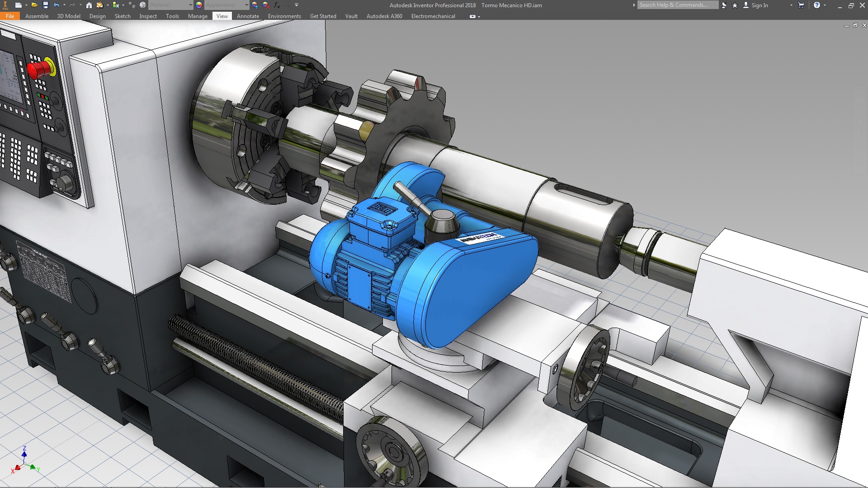Click the Undo arrow icon

click(x=57, y=5)
